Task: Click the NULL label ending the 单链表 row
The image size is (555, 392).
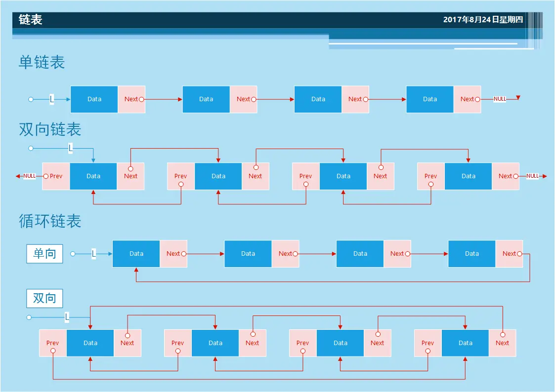Action: (x=500, y=99)
